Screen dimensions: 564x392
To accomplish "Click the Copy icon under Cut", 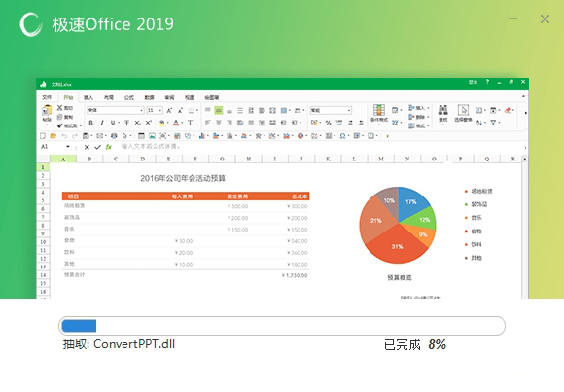I will click(60, 117).
